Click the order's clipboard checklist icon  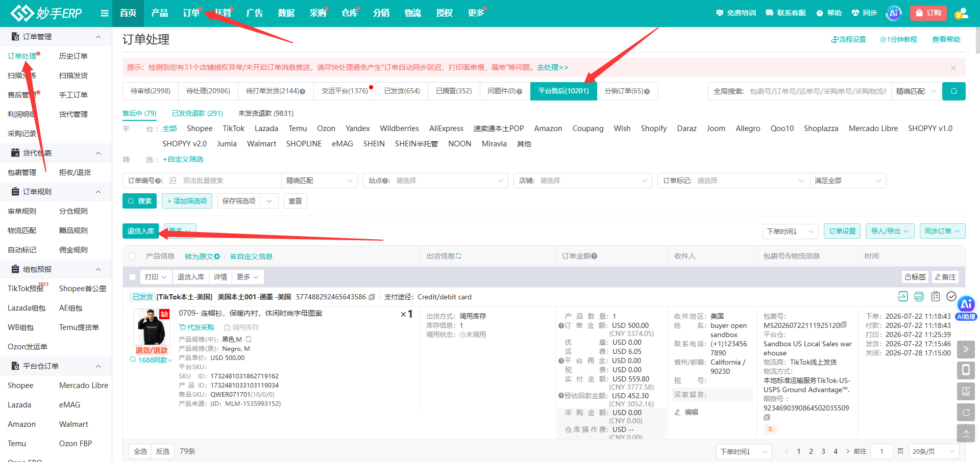pos(935,296)
